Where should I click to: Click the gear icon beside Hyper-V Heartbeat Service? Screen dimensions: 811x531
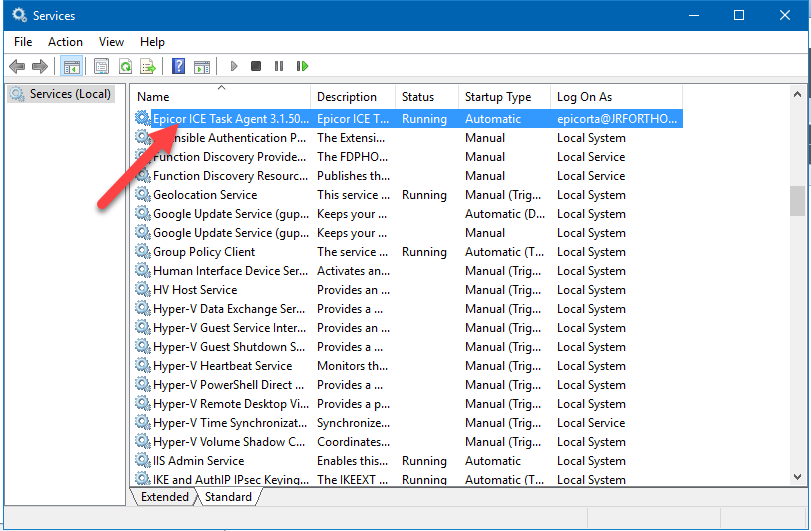click(143, 366)
